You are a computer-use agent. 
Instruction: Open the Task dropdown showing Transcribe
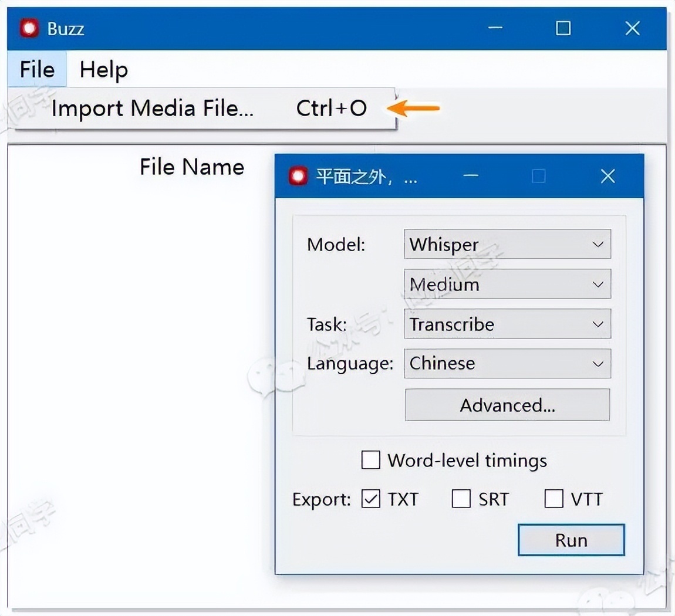tap(507, 324)
